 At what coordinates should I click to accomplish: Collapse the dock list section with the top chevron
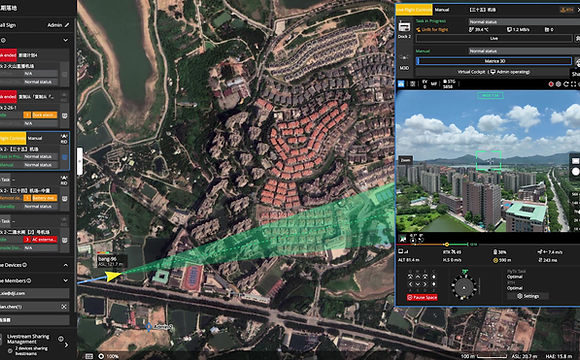[65, 40]
